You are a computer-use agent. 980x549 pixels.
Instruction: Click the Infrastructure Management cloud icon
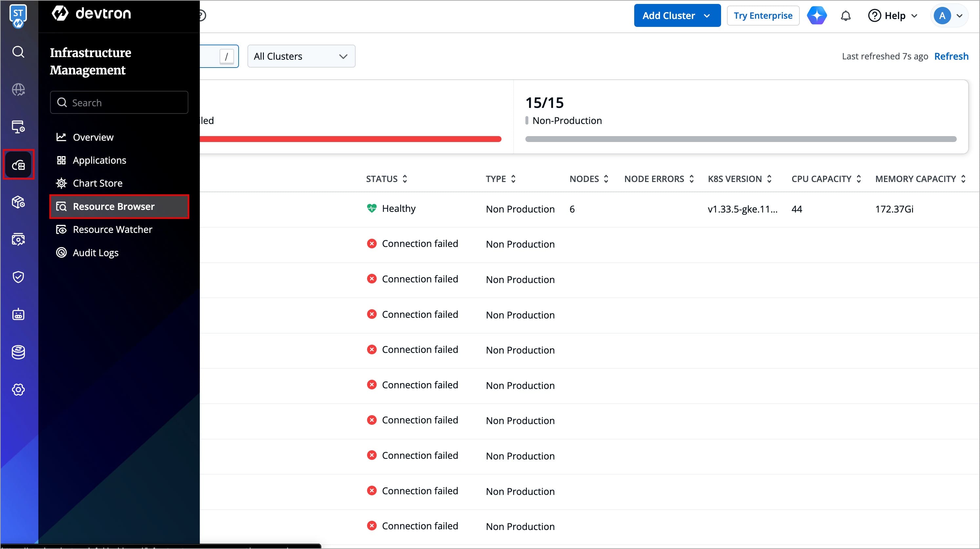pyautogui.click(x=18, y=165)
